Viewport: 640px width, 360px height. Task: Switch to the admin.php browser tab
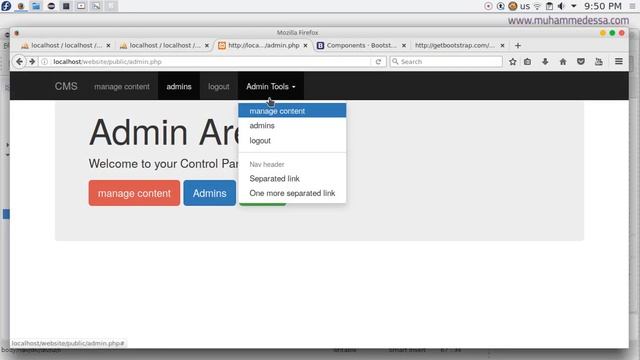click(x=263, y=45)
